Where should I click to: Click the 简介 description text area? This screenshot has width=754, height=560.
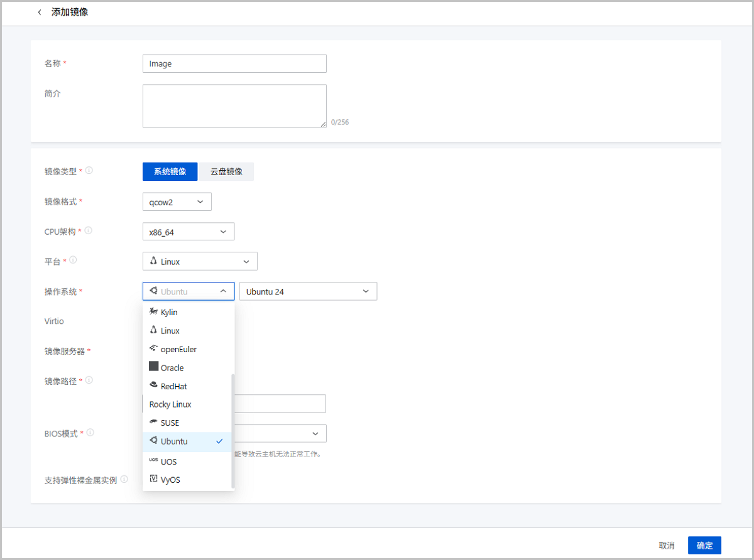[x=234, y=106]
